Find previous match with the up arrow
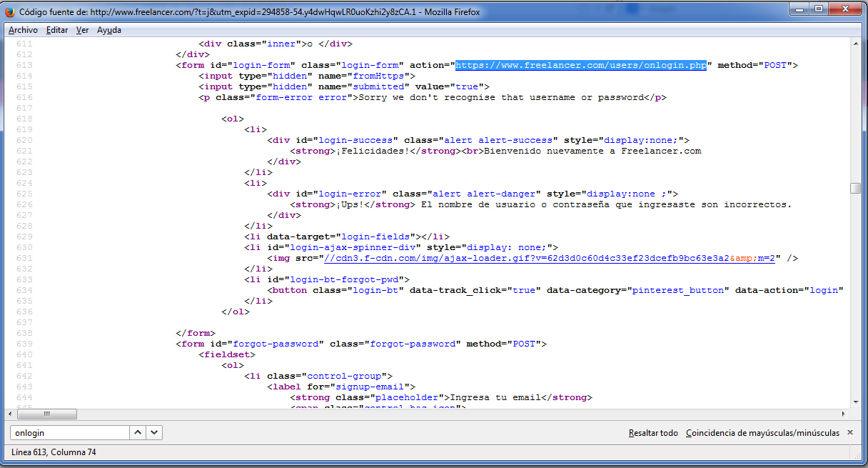 coord(138,433)
